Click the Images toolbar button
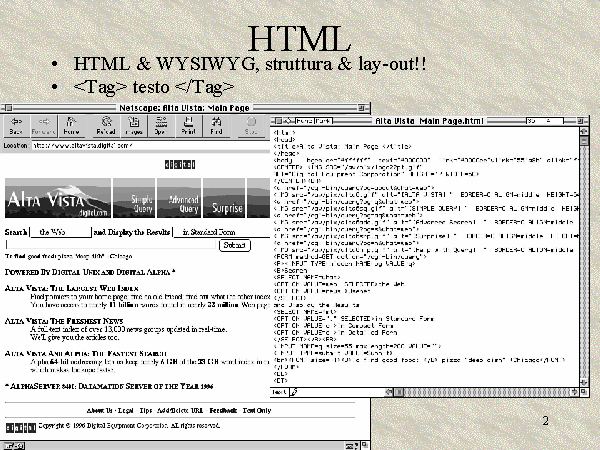Viewport: 600px width, 450px height. click(x=133, y=126)
